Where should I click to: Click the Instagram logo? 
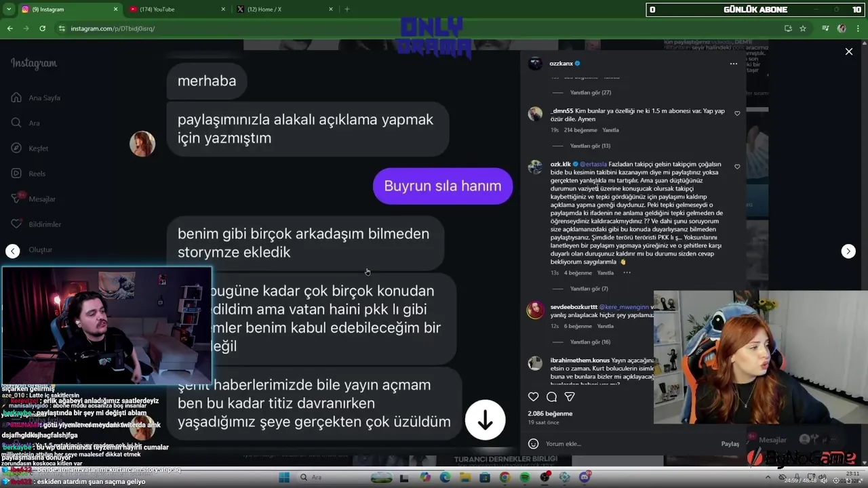click(33, 63)
